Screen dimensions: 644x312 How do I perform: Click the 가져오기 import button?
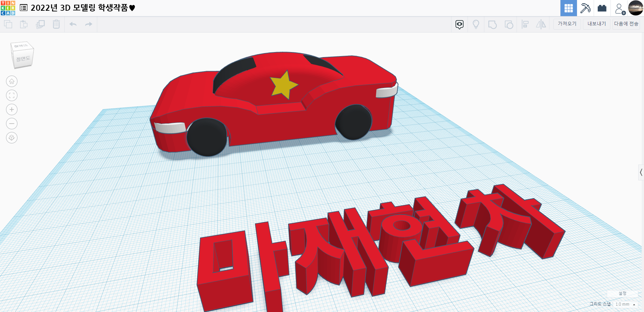tap(567, 24)
